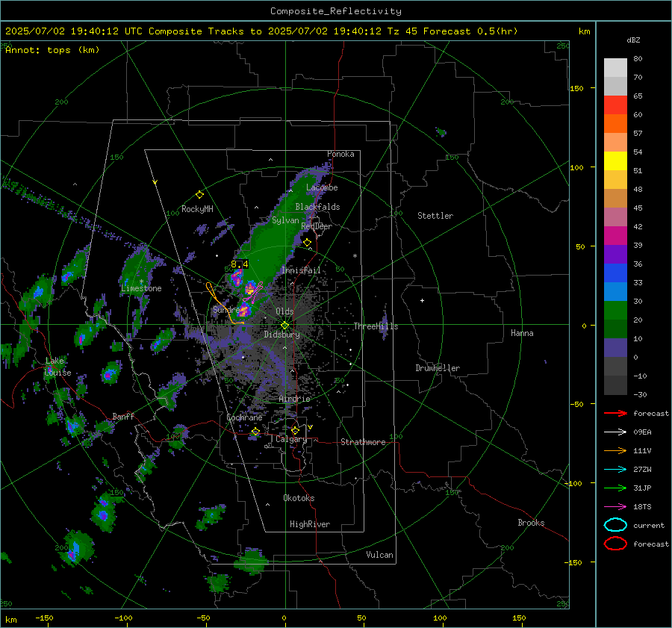The width and height of the screenshot is (672, 628).
Task: Click the Hanna label
Action: coord(522,333)
